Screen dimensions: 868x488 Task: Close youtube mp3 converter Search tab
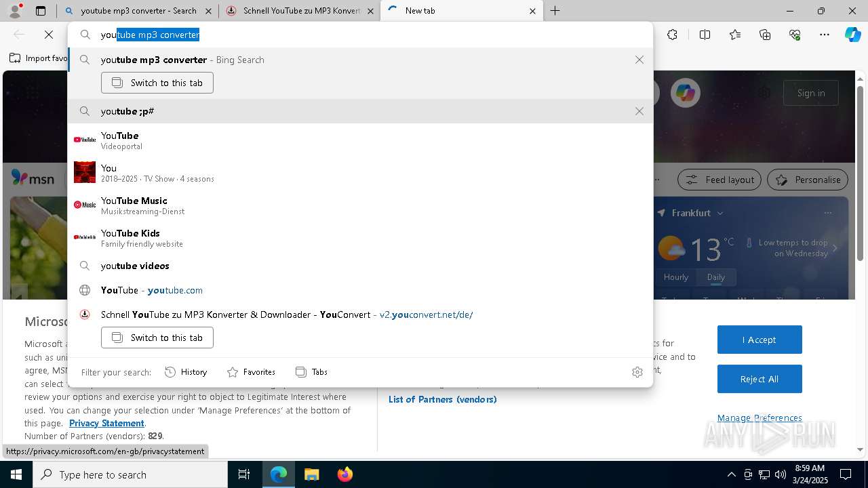[x=209, y=11]
